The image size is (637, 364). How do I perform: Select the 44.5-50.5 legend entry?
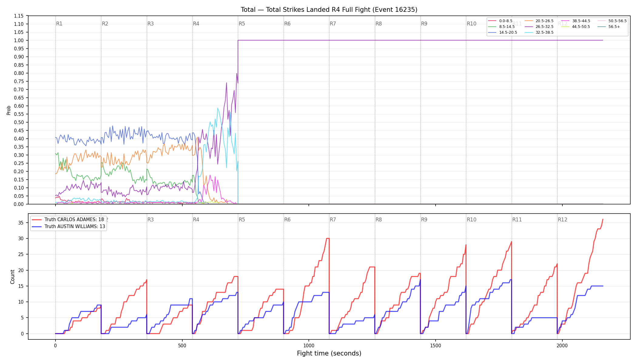[x=576, y=27]
